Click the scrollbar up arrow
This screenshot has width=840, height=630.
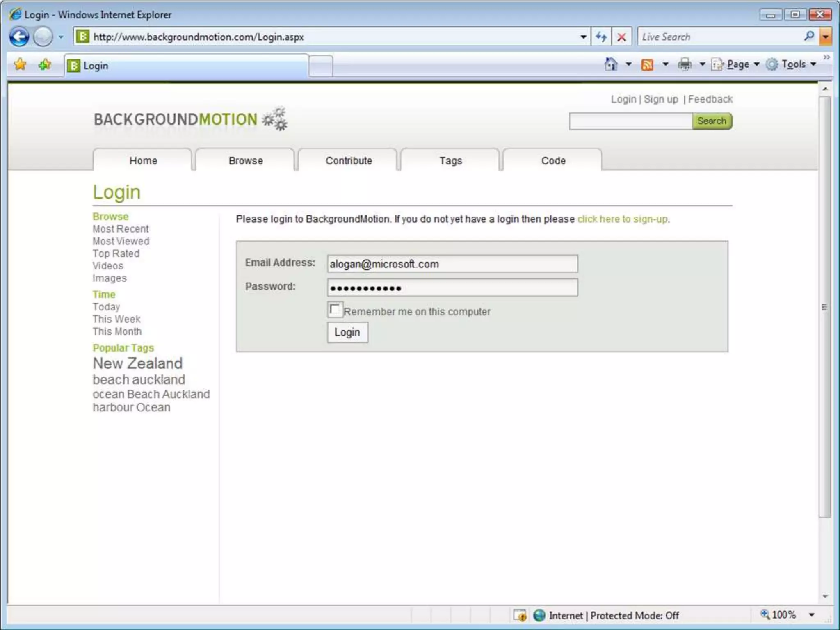coord(825,89)
